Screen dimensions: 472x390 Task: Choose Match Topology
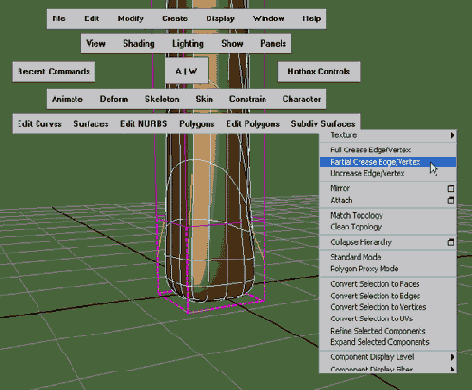click(388, 215)
